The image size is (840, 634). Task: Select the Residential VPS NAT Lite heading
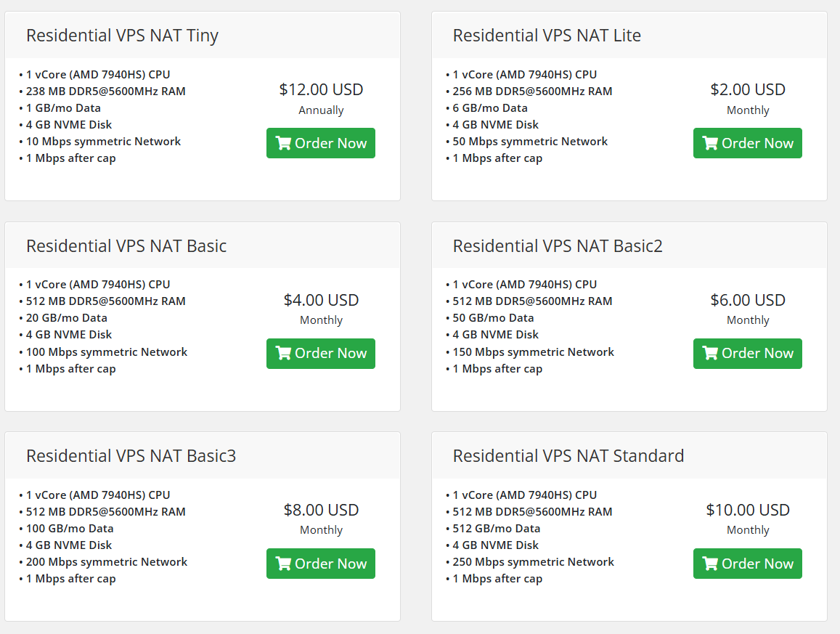(547, 36)
